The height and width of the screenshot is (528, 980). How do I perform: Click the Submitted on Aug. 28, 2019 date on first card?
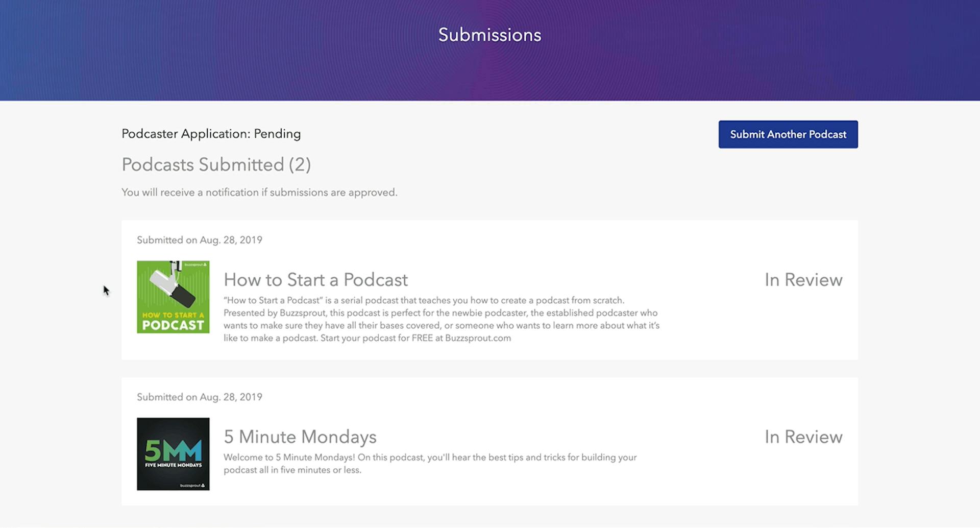[199, 239]
